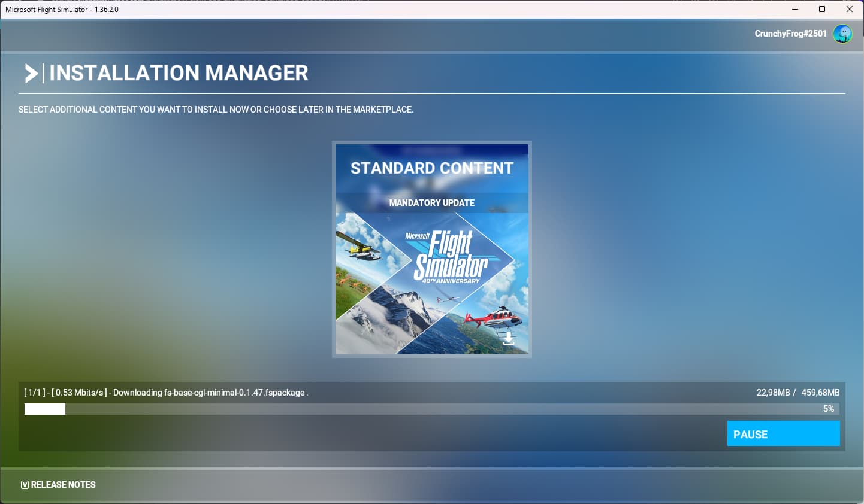Screen dimensions: 864x504
Task: Click the download arrow icon on the content card
Action: (508, 339)
